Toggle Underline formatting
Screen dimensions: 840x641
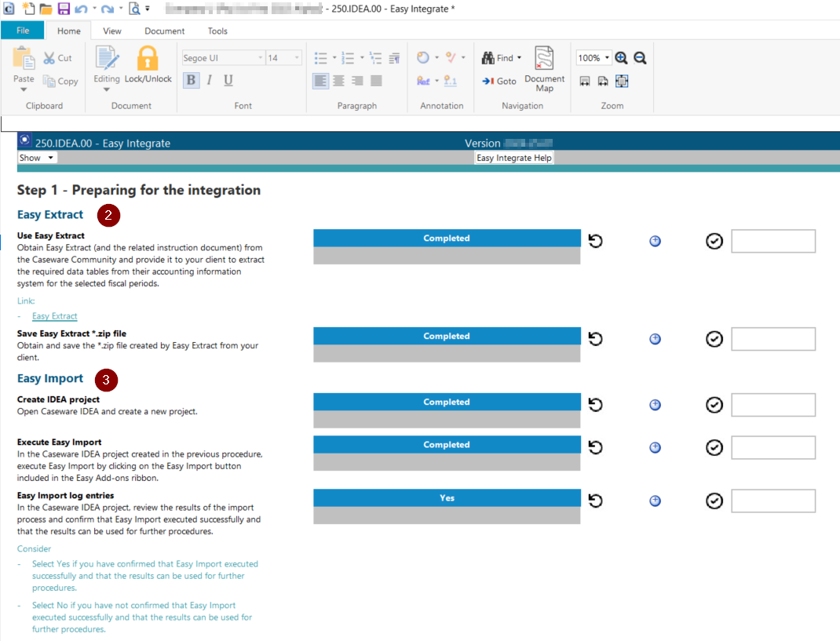click(228, 80)
